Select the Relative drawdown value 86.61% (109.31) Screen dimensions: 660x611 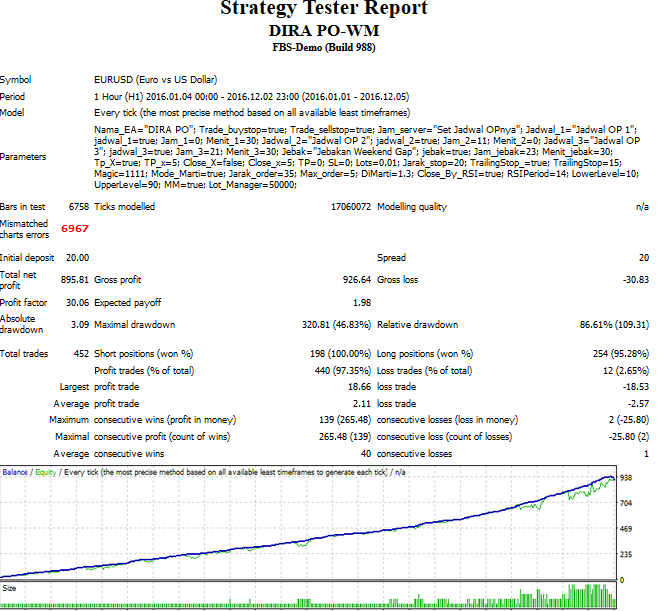coord(609,324)
